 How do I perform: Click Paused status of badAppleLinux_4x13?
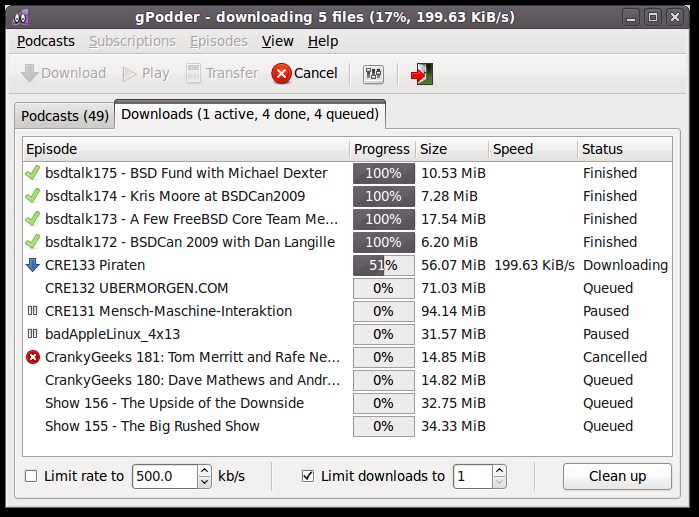pos(606,334)
